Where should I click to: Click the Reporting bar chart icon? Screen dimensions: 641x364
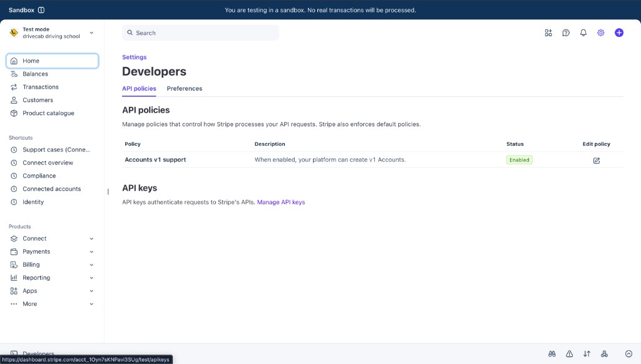[x=14, y=278]
